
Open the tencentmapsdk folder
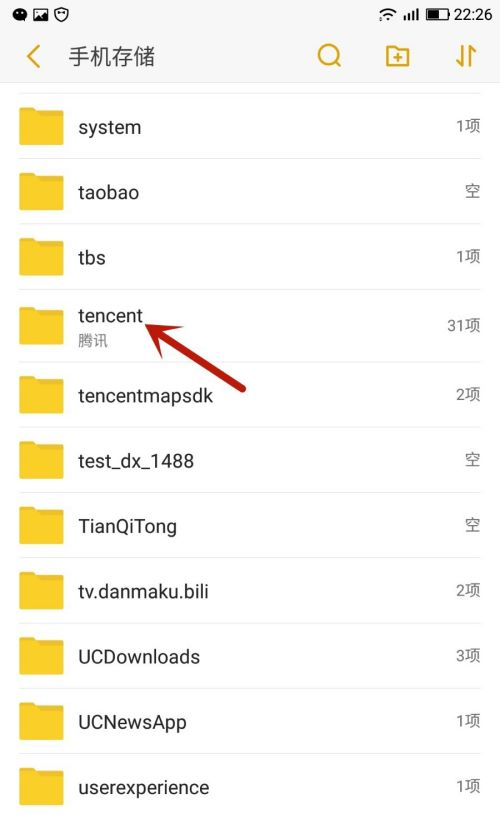tap(249, 395)
